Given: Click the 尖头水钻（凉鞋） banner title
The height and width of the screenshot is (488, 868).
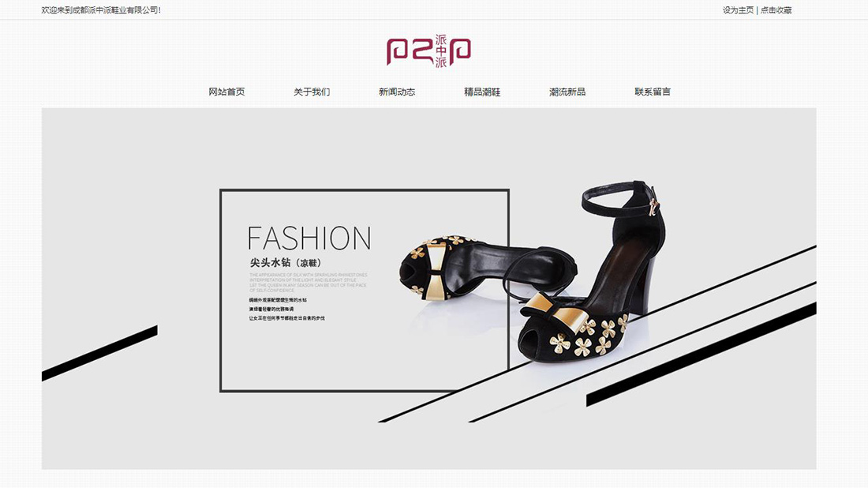Looking at the screenshot, I should [x=286, y=262].
